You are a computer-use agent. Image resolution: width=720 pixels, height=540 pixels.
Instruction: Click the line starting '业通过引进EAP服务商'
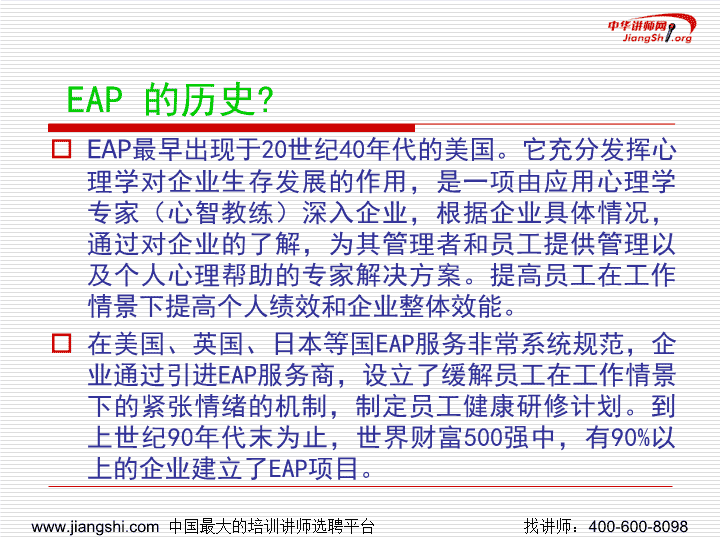pos(381,375)
